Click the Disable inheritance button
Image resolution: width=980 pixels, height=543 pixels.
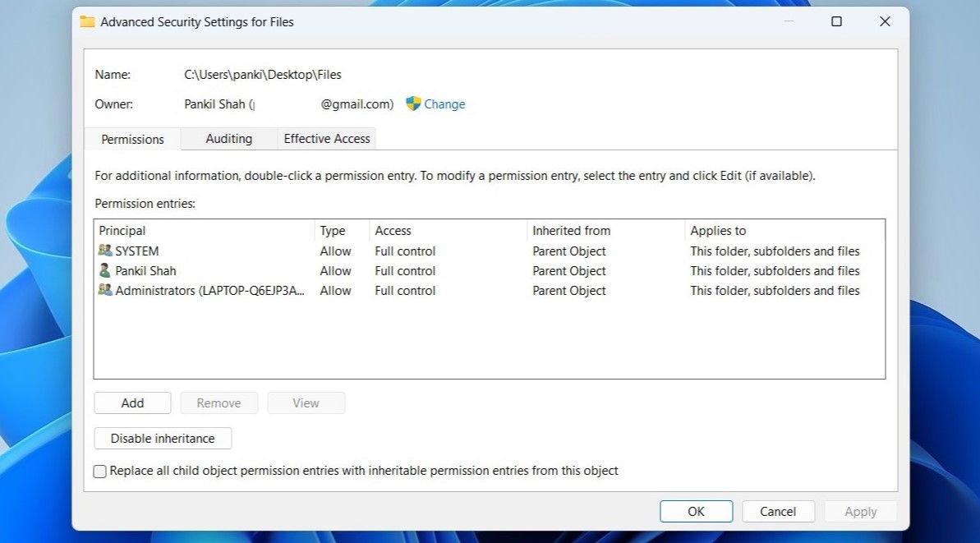point(162,438)
